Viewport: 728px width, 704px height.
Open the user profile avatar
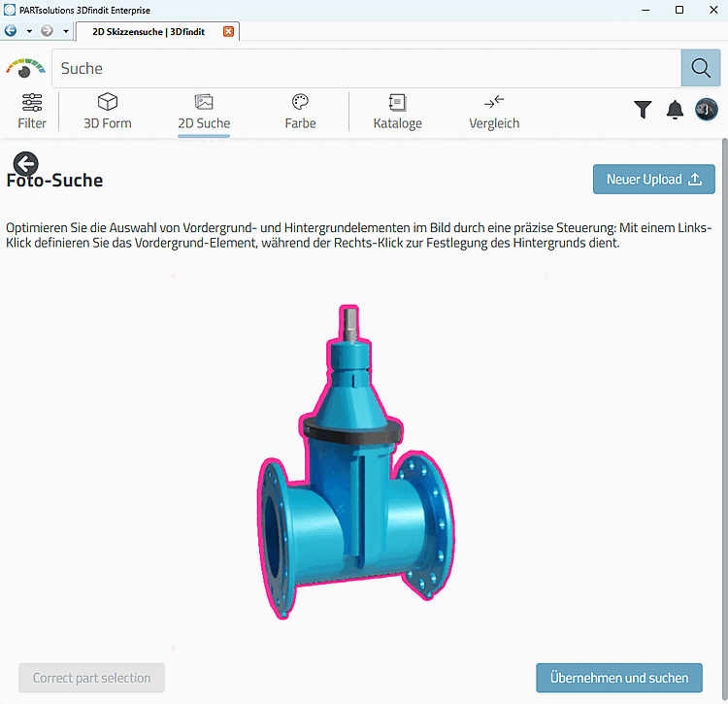[707, 110]
